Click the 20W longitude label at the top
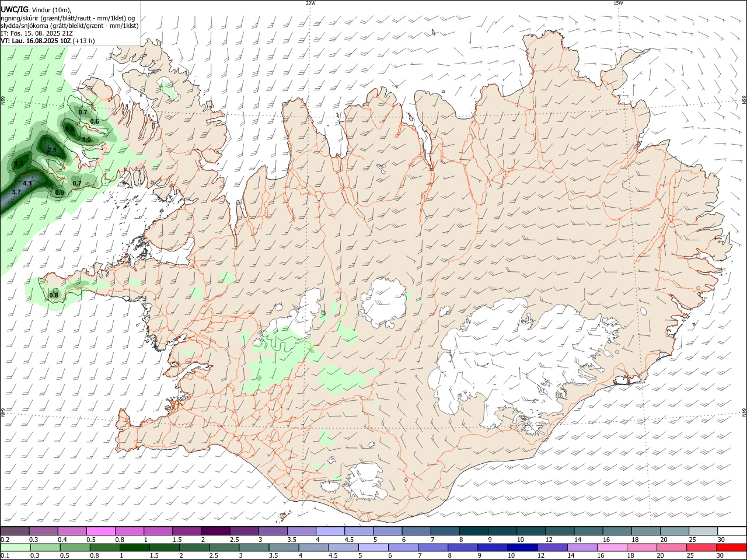The height and width of the screenshot is (560, 747). tap(310, 3)
